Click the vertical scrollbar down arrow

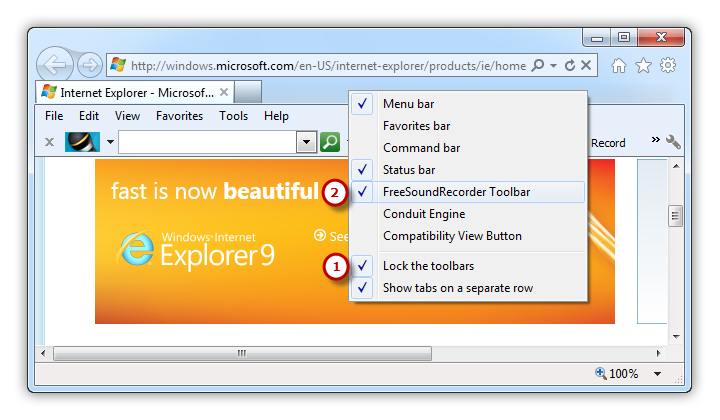tap(676, 336)
